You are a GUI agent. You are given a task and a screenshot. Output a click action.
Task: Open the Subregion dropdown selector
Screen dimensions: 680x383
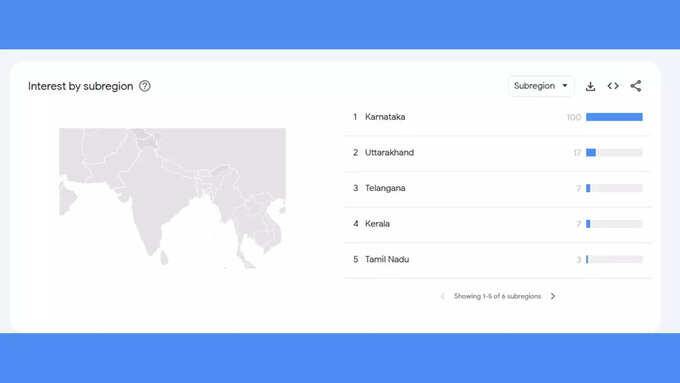pos(541,86)
